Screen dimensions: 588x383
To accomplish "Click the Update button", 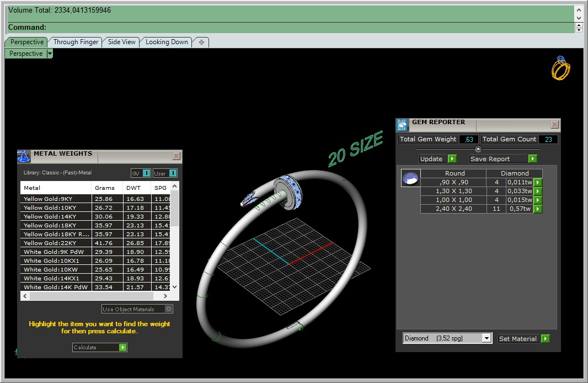I will [x=434, y=159].
